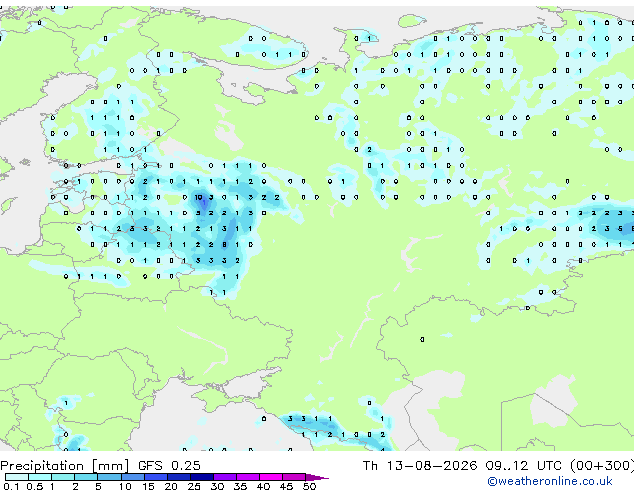Image resolution: width=634 pixels, height=490 pixels.
Task: Choose the 2–5 mm legend color swatch
Action: pyautogui.click(x=86, y=477)
